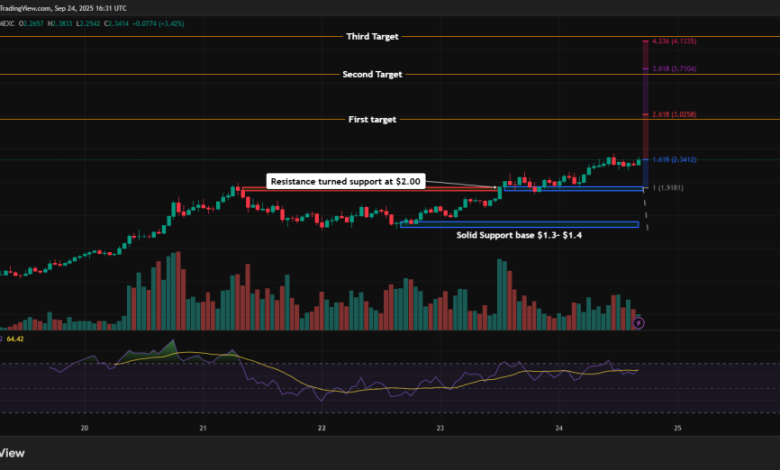Click the Resistance turned support callout

(x=347, y=181)
